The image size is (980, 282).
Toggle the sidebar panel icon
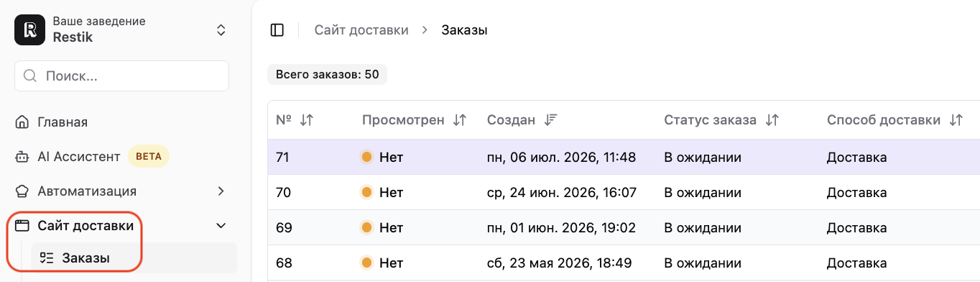(277, 30)
